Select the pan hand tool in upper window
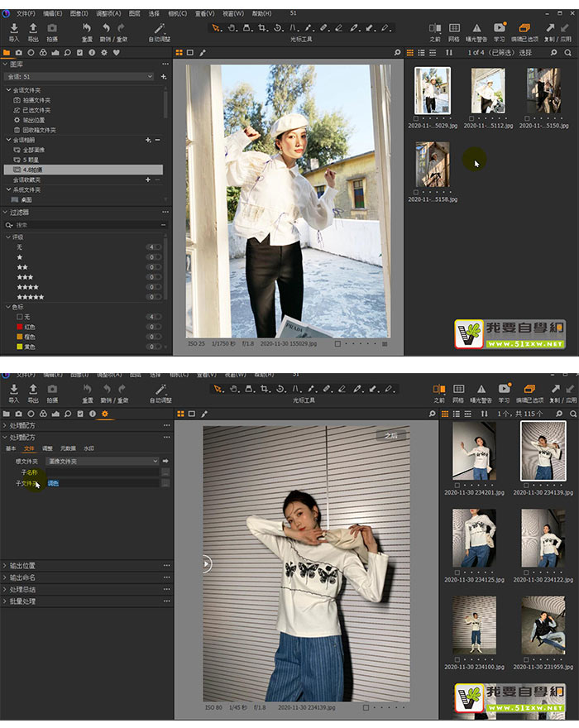The width and height of the screenshot is (579, 728). [232, 28]
